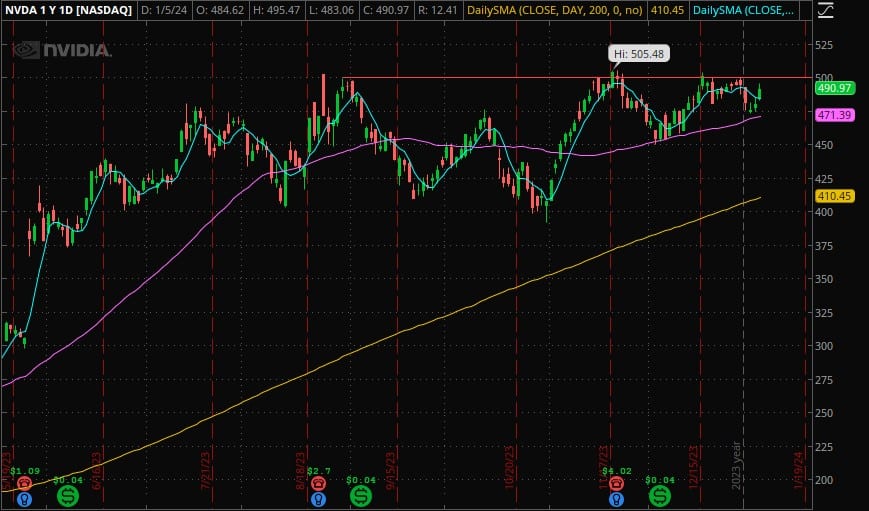869x511 pixels.
Task: Select the DailySMA (CLOSE, DAY, 200, 0, no) study label
Action: point(555,10)
